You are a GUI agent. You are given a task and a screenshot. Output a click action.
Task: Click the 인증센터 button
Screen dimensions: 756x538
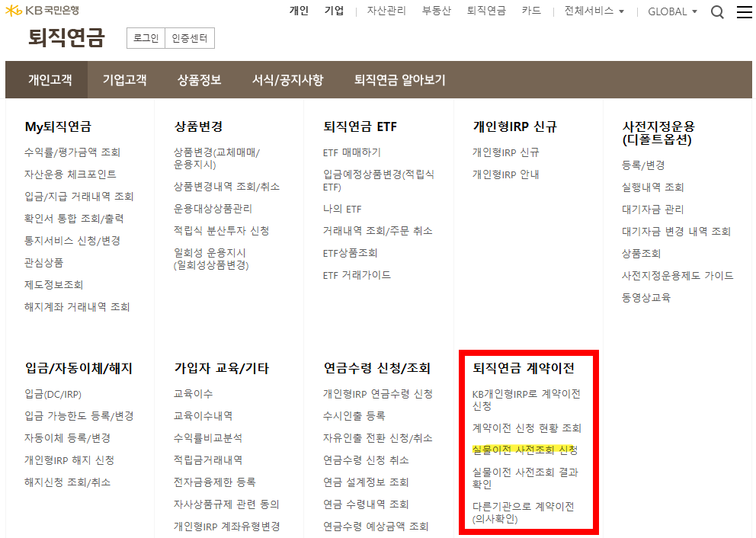click(190, 38)
